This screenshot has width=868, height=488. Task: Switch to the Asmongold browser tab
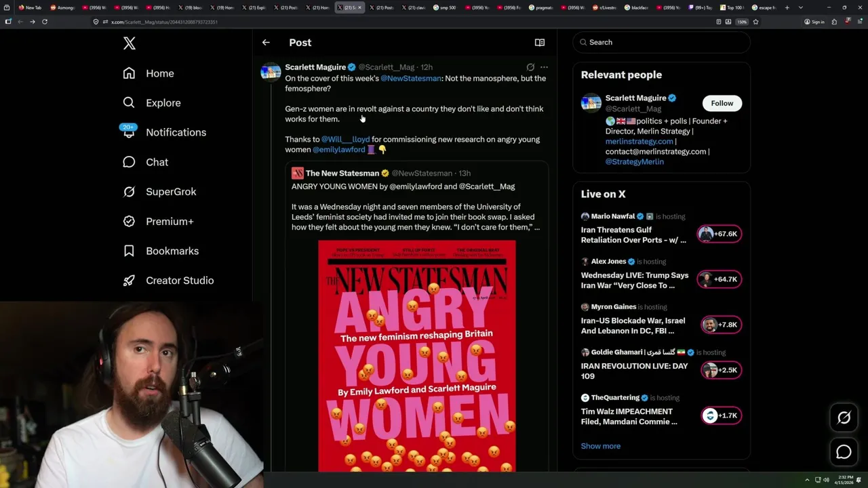(62, 7)
